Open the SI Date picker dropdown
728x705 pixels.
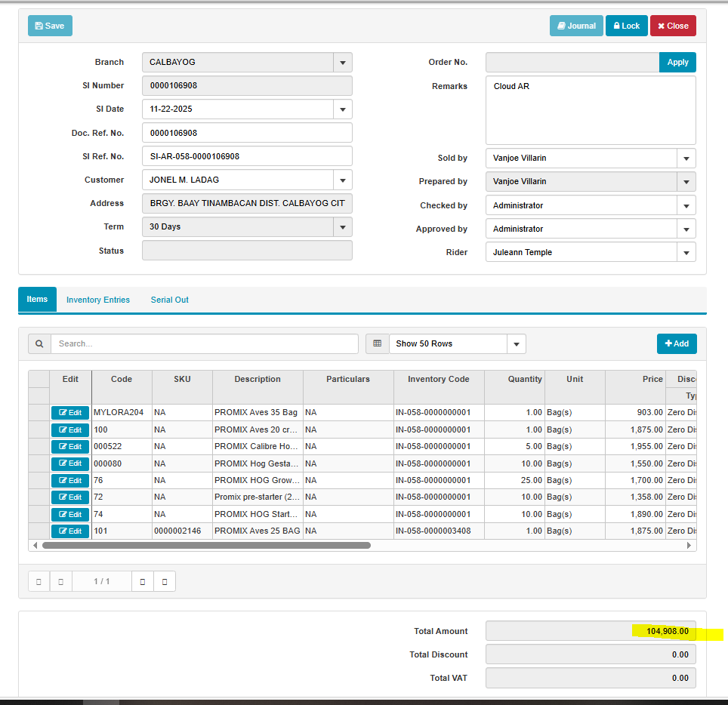coord(342,109)
